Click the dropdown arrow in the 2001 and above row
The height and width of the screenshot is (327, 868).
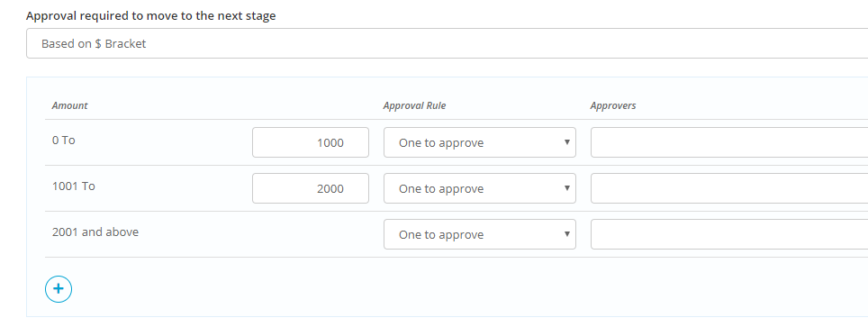[566, 234]
